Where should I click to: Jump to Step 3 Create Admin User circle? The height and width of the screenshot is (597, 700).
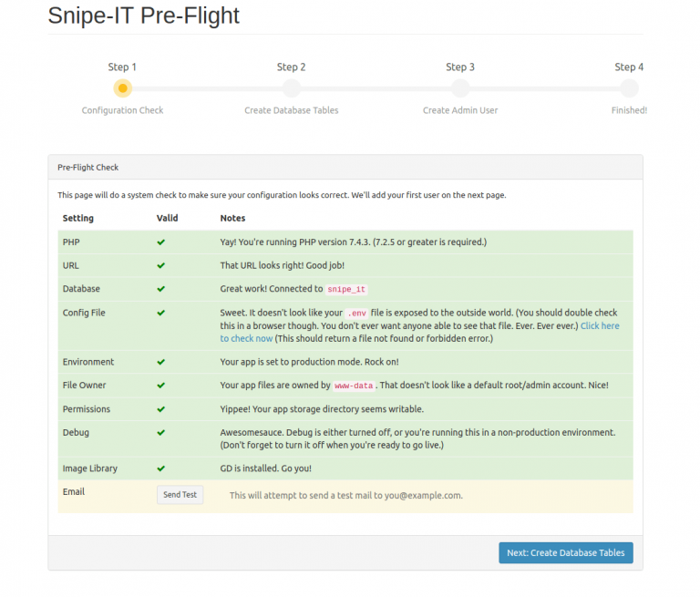tap(460, 88)
